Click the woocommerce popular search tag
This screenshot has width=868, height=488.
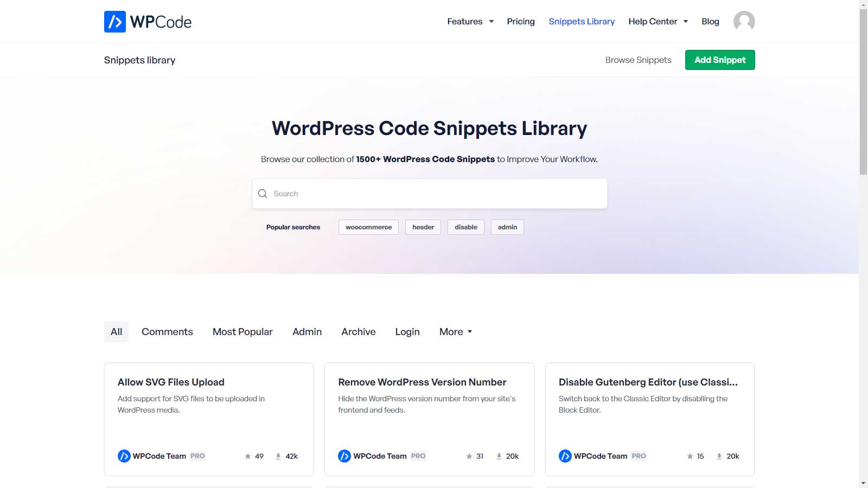pyautogui.click(x=368, y=227)
